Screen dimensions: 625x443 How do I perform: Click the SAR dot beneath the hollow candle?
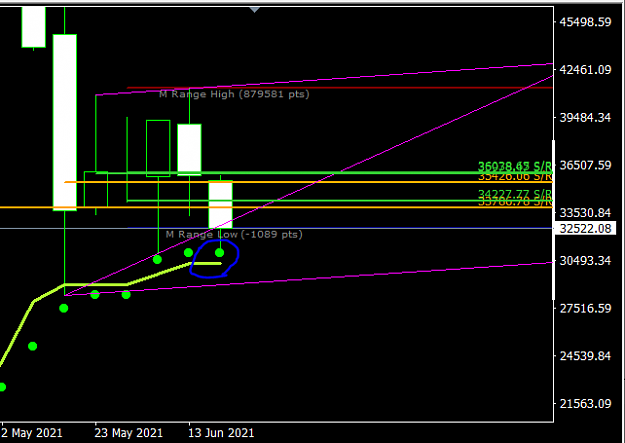pos(157,260)
